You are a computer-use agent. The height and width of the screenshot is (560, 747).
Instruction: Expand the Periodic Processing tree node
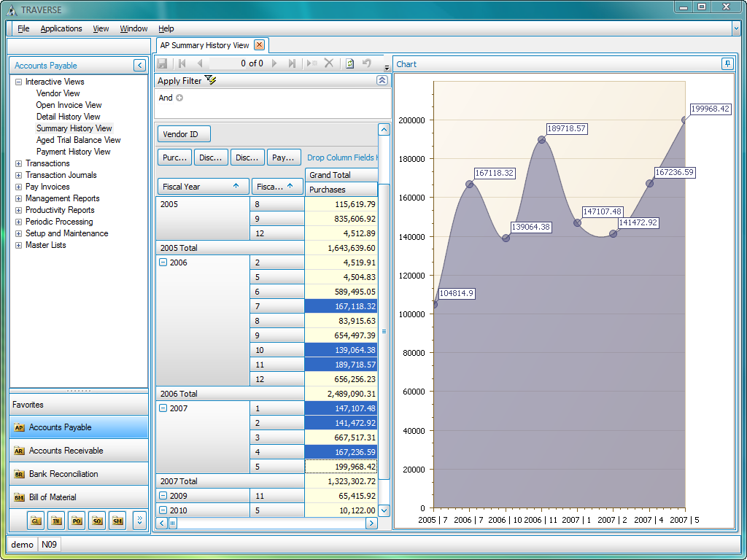coord(18,222)
